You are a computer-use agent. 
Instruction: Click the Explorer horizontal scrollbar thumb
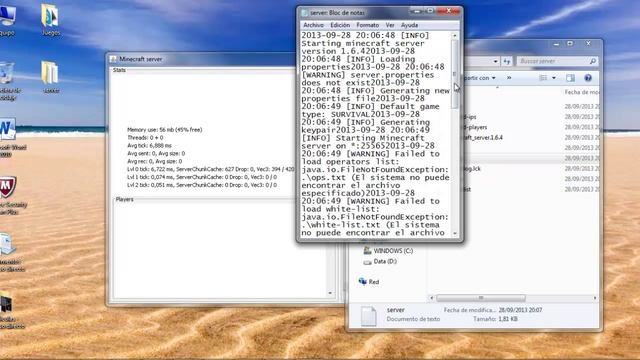tap(481, 298)
